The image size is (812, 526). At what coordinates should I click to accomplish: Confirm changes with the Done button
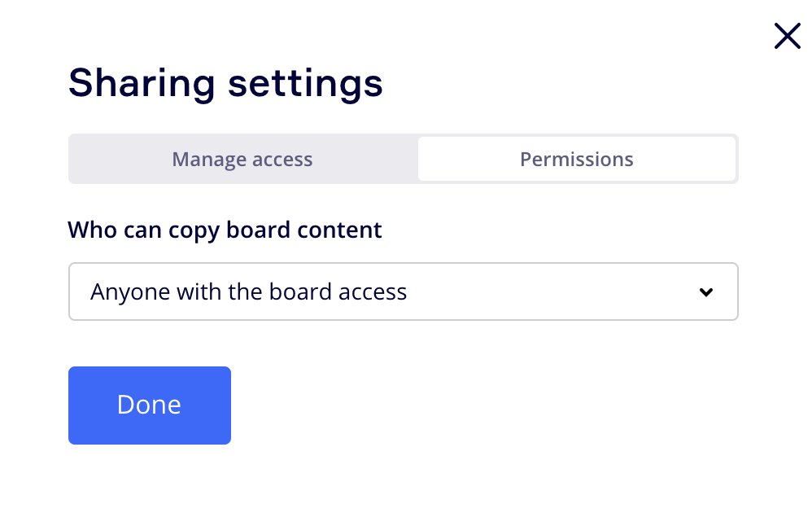point(150,405)
